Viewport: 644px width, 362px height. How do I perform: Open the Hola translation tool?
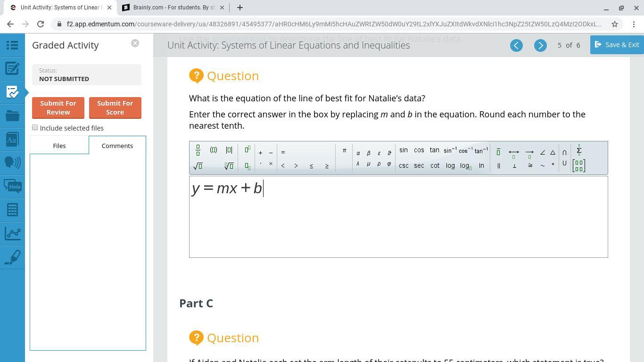click(12, 186)
